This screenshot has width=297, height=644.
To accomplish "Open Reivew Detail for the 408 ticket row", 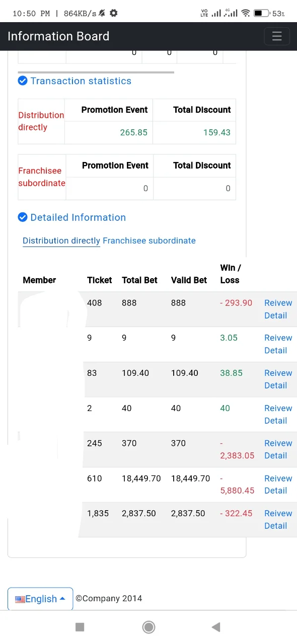I will tap(278, 309).
